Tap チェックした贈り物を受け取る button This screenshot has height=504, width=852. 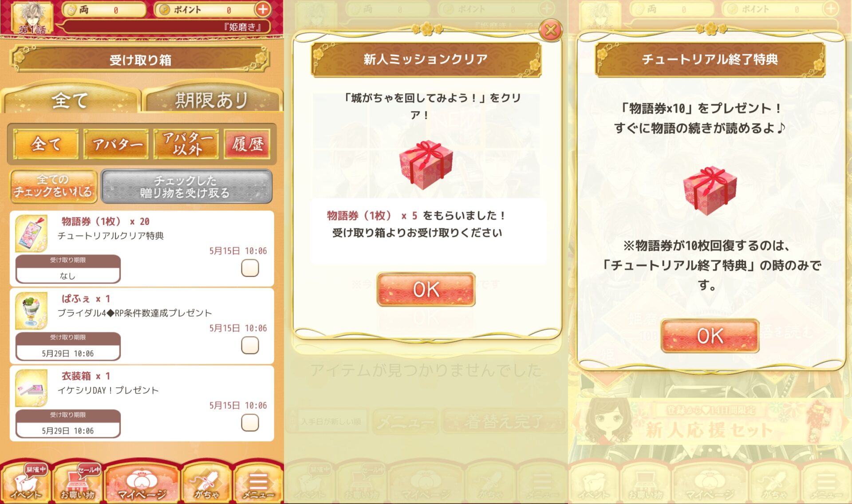pos(186,186)
